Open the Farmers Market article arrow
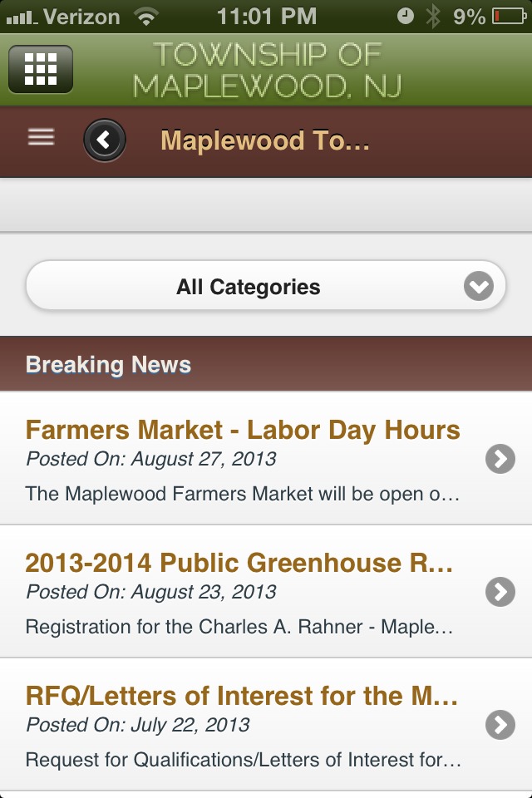This screenshot has width=532, height=798. coord(500,459)
